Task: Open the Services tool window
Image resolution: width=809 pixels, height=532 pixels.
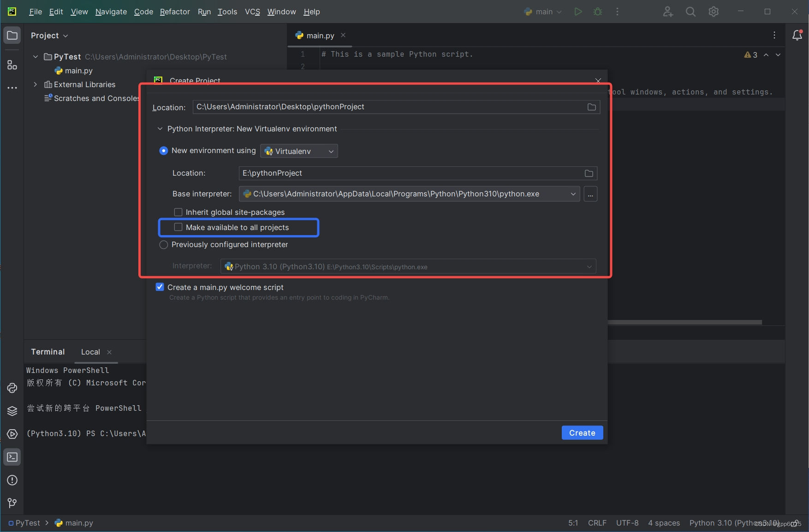Action: tap(12, 434)
